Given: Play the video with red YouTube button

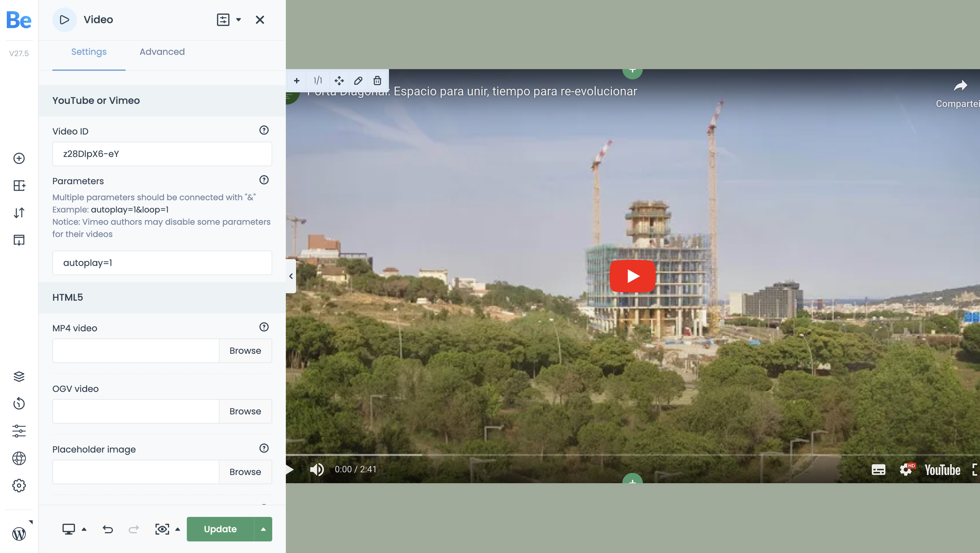Looking at the screenshot, I should [x=632, y=276].
